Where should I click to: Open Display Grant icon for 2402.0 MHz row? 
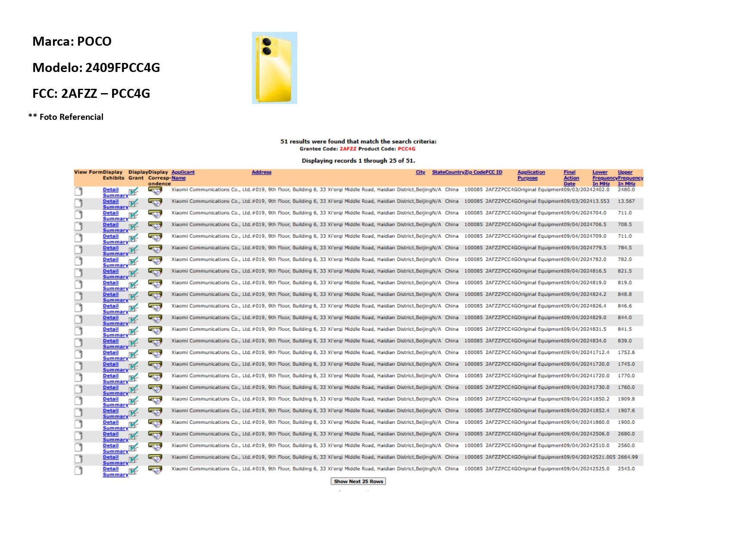pyautogui.click(x=134, y=191)
